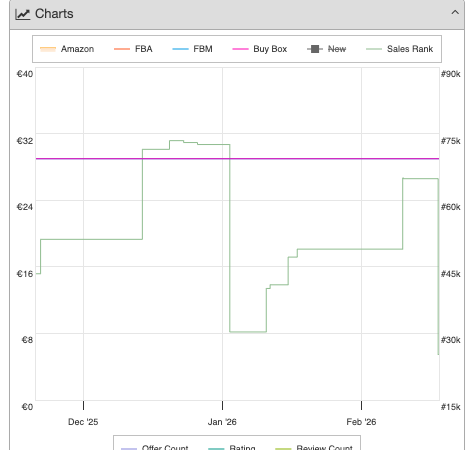The height and width of the screenshot is (450, 474).
Task: Click the €8 price axis label
Action: pos(27,340)
